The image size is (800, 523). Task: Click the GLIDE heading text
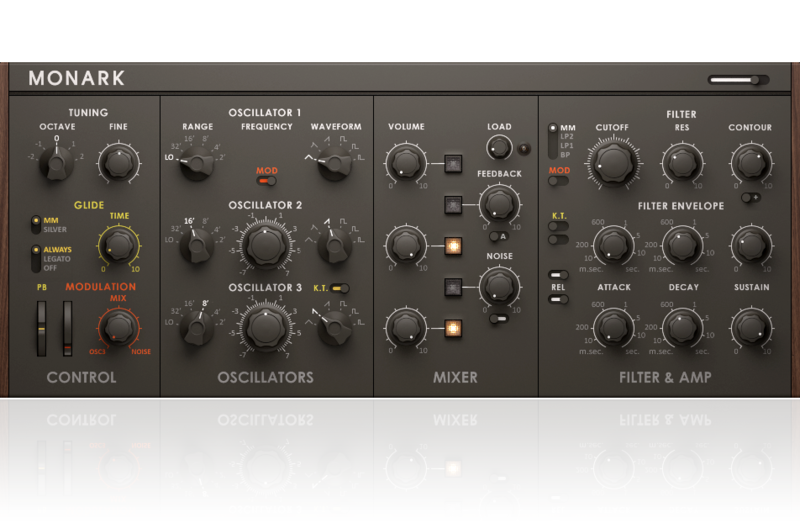tap(89, 205)
